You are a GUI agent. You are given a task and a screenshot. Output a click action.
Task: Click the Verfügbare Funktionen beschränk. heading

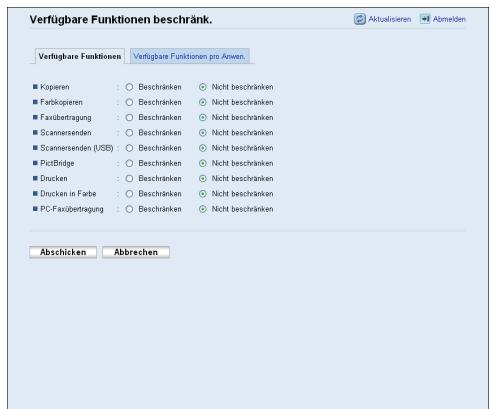(x=121, y=20)
